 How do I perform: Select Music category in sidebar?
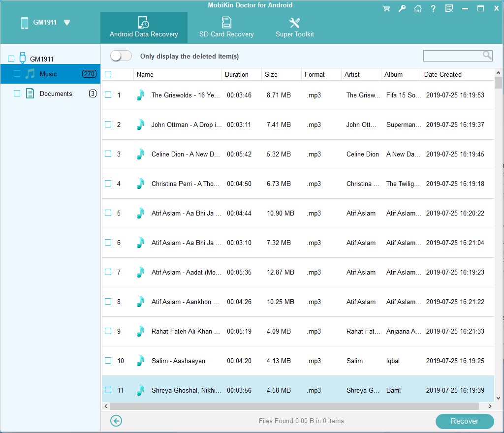51,74
